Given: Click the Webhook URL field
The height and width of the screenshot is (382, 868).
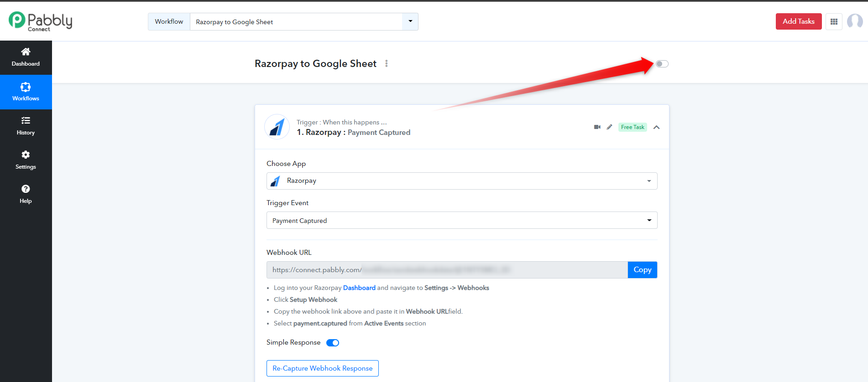Looking at the screenshot, I should pos(447,270).
